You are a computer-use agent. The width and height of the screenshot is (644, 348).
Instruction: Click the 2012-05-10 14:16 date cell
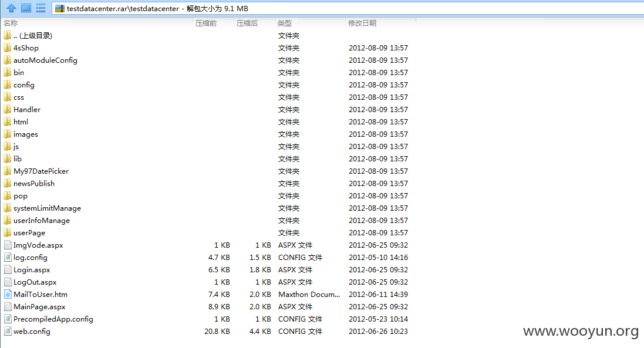[378, 257]
